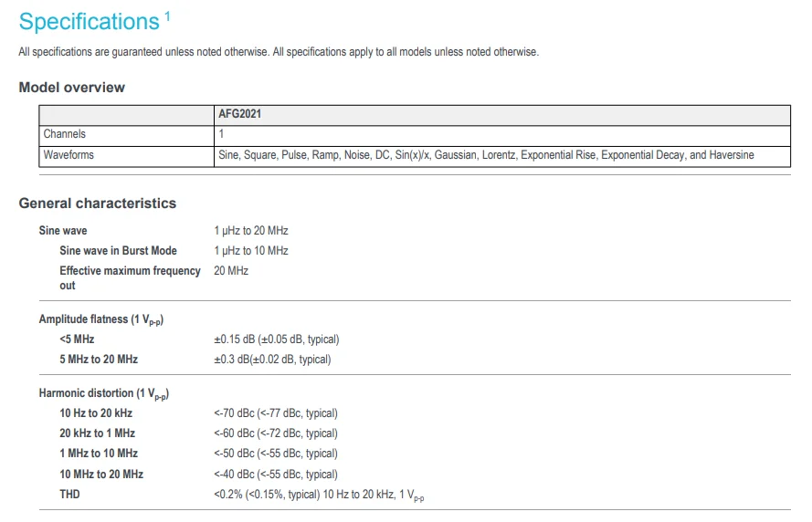The height and width of the screenshot is (522, 812).
Task: Click '<-50 dBc (<-55 dBc, typical)' value
Action: pos(276,454)
